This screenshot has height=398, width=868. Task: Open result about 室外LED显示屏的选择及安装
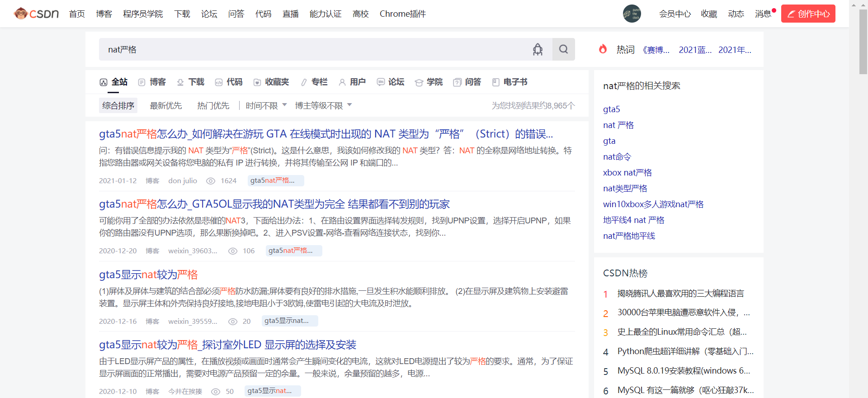228,345
